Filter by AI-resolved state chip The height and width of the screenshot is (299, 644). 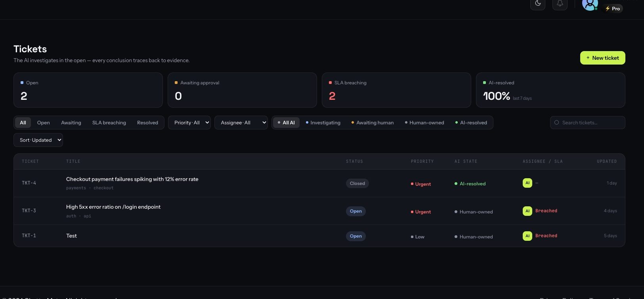tap(471, 123)
